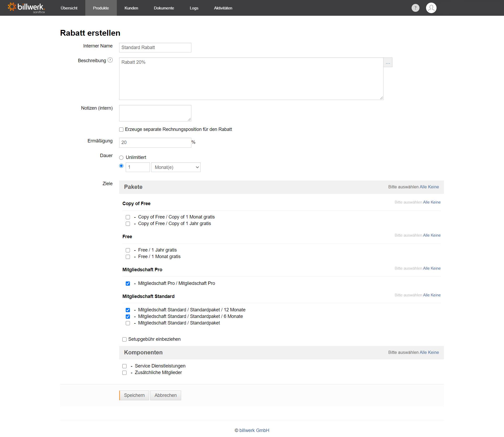
Task: Uncheck Mitgliedschaft Pro / Mitgliedschaft Pro
Action: tap(128, 284)
